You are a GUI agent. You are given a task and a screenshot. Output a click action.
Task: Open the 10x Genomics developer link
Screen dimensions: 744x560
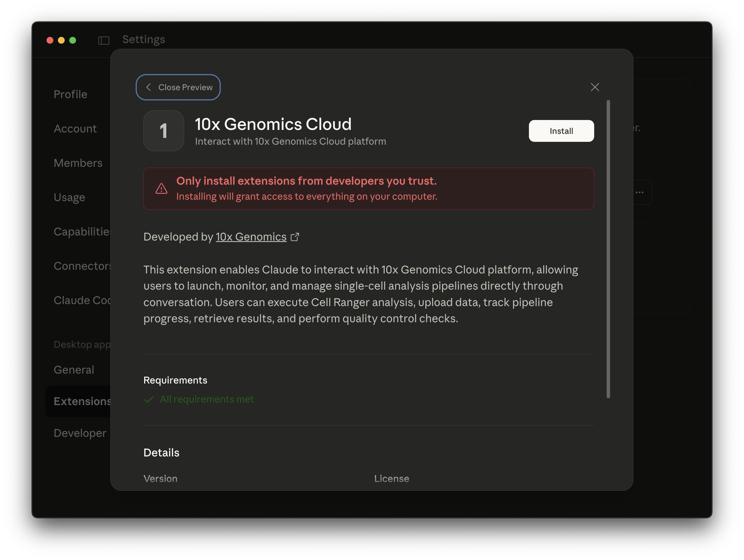point(251,237)
